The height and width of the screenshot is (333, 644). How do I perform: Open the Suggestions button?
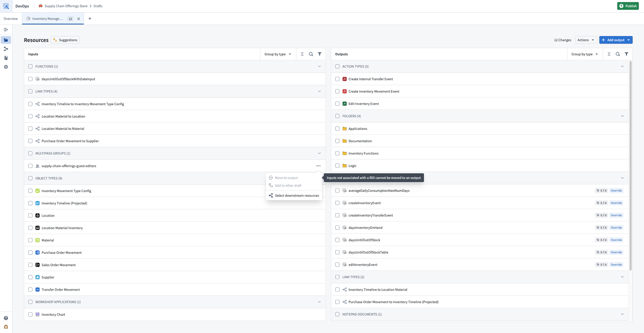pos(65,40)
